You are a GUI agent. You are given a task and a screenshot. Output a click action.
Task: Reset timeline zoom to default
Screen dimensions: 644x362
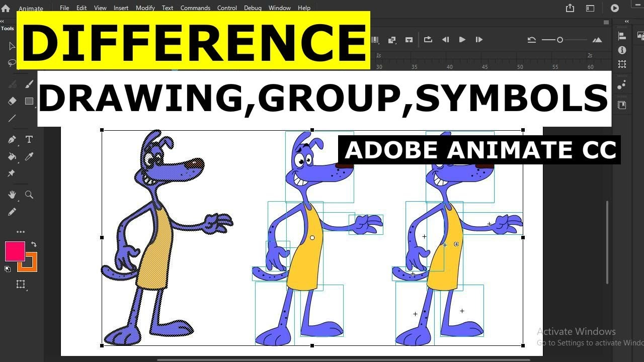coord(531,40)
